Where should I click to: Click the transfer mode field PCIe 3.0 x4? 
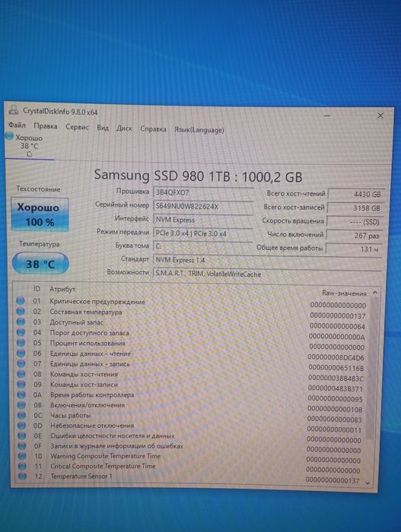click(203, 233)
